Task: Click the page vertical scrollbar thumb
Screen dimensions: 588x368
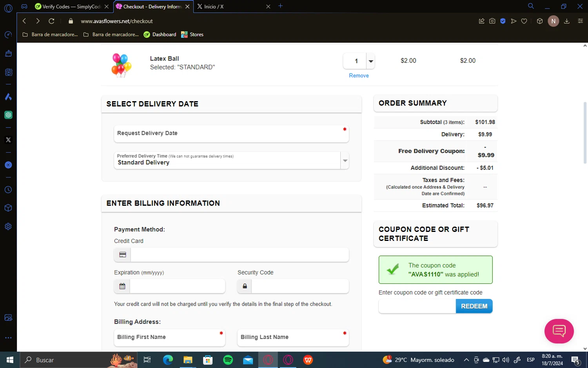Action: click(585, 133)
